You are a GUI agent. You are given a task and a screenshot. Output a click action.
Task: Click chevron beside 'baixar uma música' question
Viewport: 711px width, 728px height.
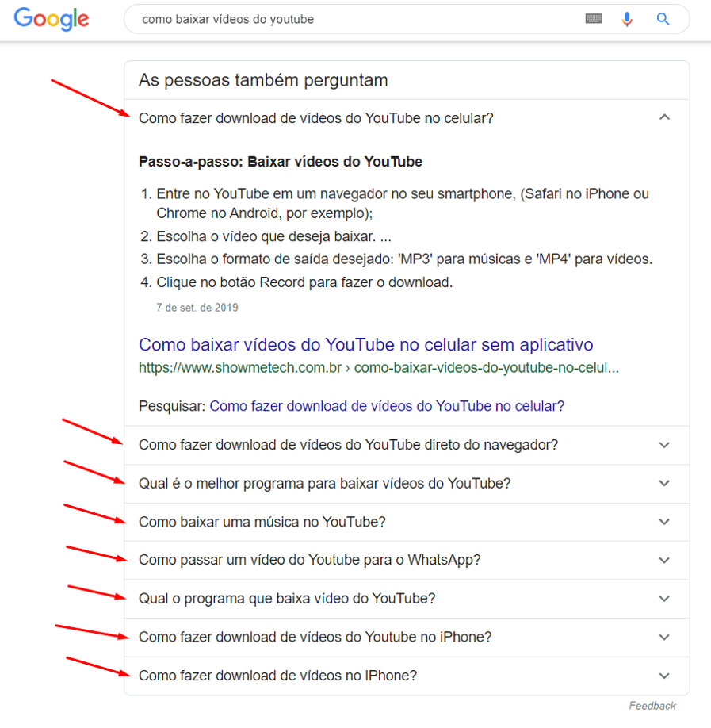(664, 522)
